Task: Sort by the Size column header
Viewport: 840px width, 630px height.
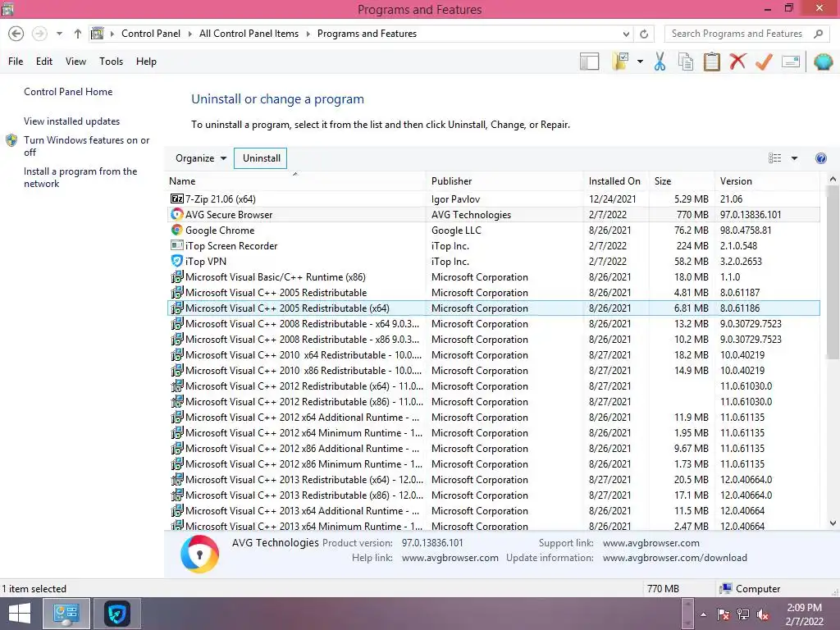Action: coord(682,181)
